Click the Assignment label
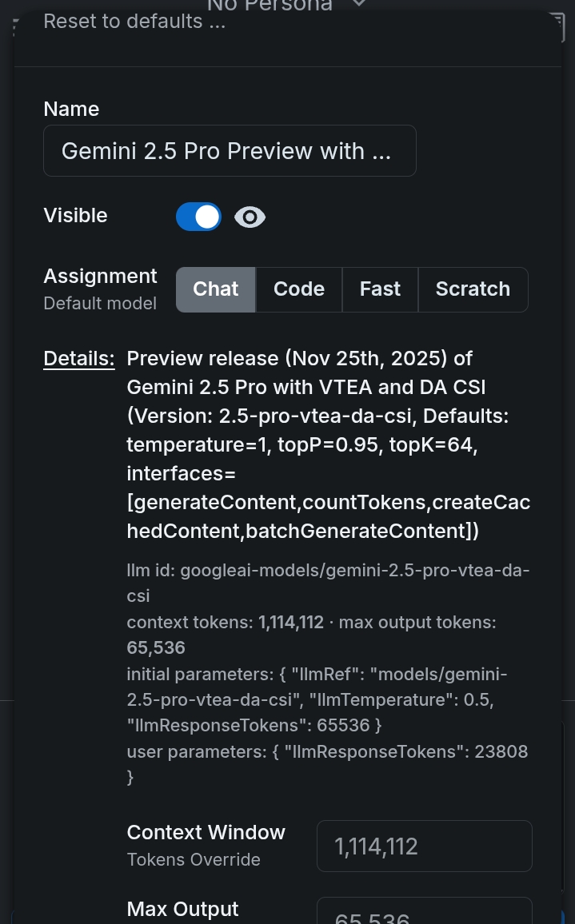 pyautogui.click(x=100, y=277)
